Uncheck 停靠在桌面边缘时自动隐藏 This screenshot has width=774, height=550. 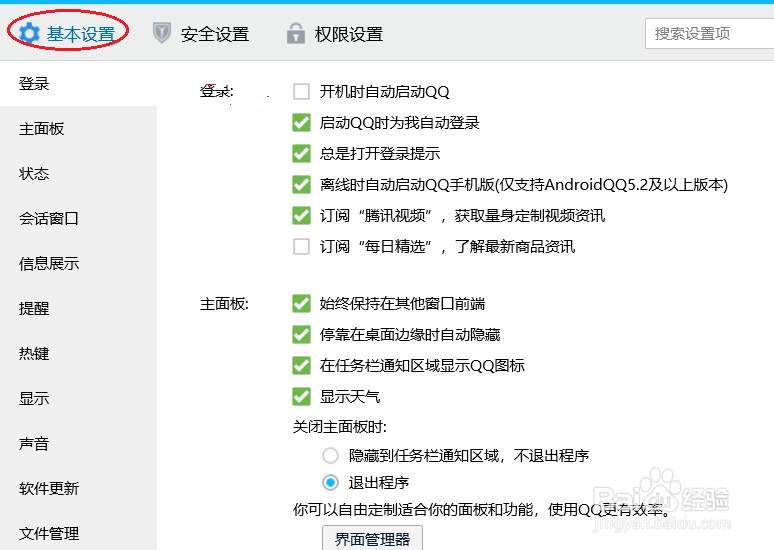(x=301, y=335)
